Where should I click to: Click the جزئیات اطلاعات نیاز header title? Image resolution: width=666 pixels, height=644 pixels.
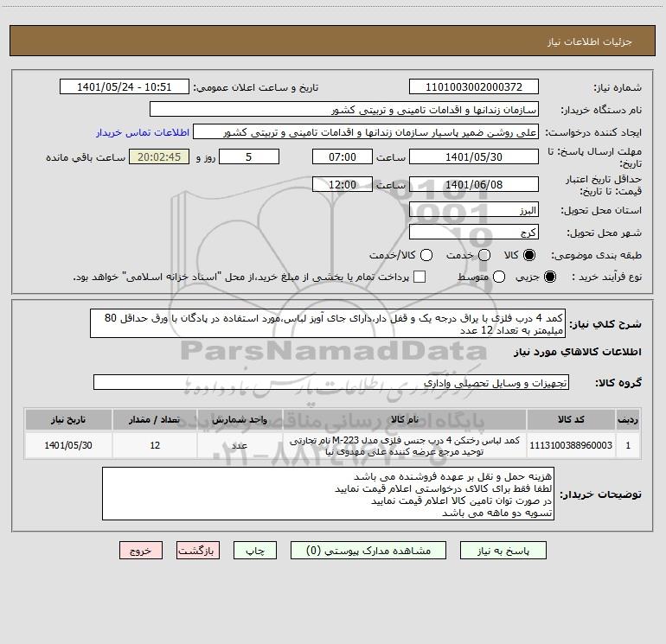(x=589, y=41)
